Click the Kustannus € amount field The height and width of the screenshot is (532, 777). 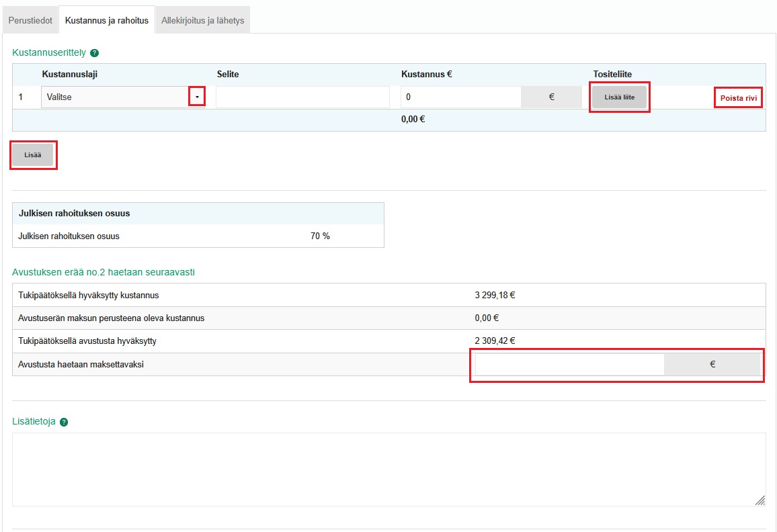pos(461,97)
